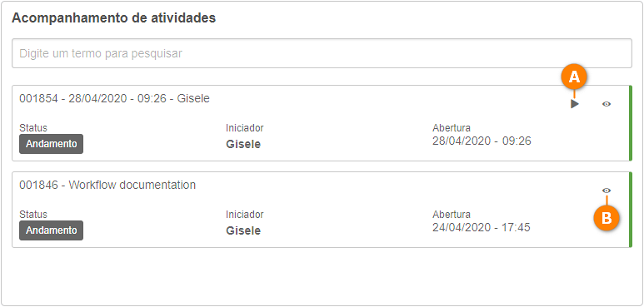The height and width of the screenshot is (307, 644).
Task: Click the orange B annotation marker
Action: [x=607, y=219]
